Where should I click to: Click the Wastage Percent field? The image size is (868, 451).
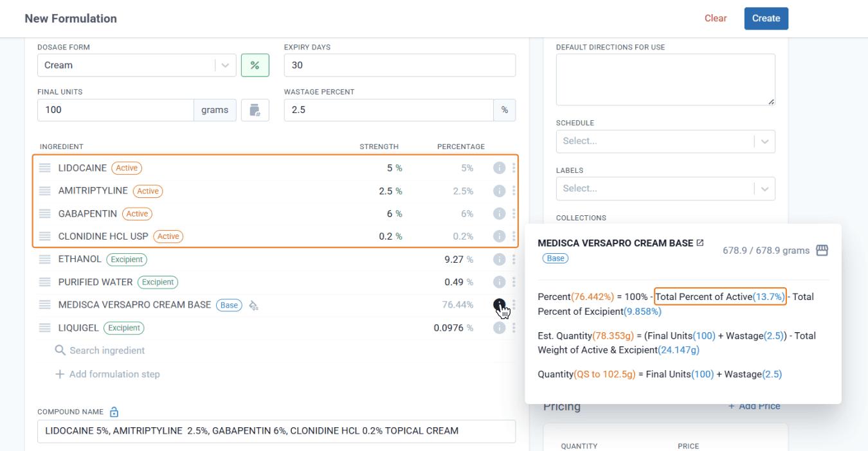coord(389,110)
